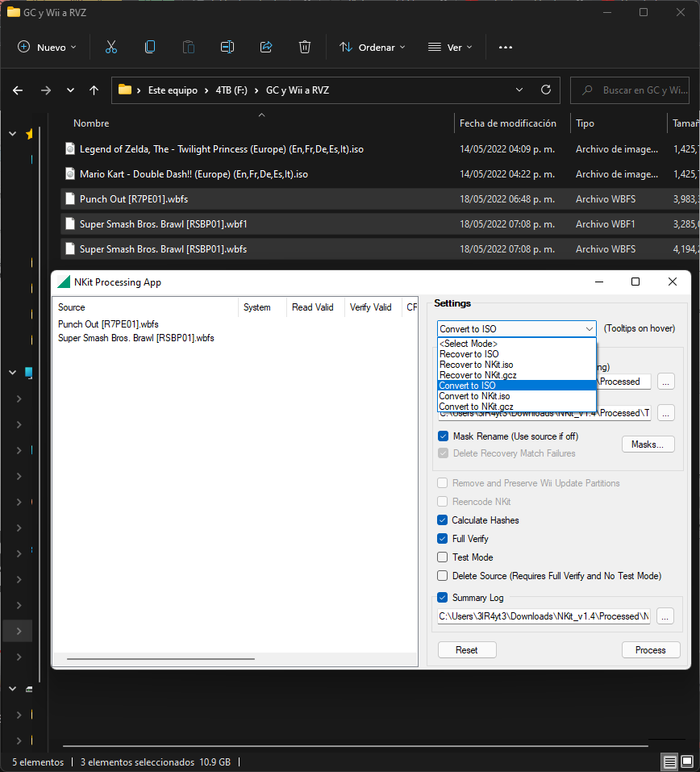Image resolution: width=700 pixels, height=772 pixels.
Task: Expand the Ver view options dropdown
Action: pyautogui.click(x=450, y=48)
